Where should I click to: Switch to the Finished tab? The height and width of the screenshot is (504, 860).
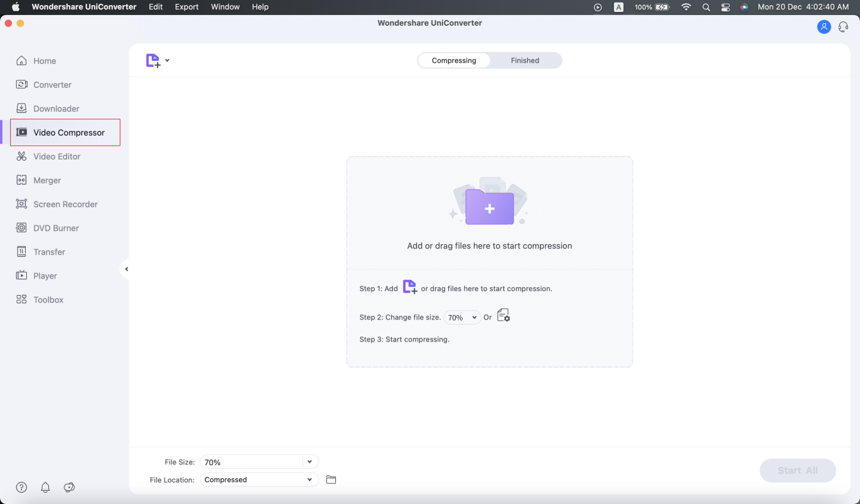click(x=525, y=60)
